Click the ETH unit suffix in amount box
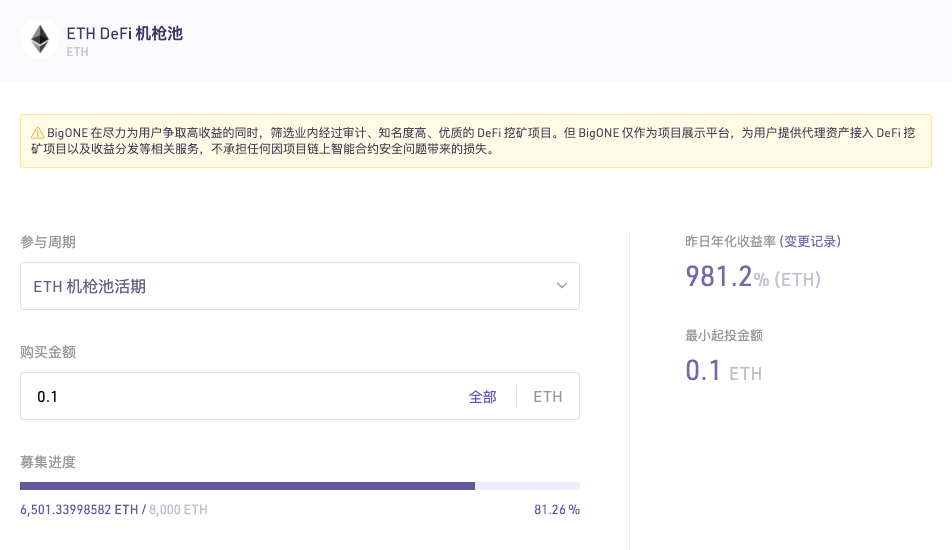The image size is (952, 550). tap(548, 397)
